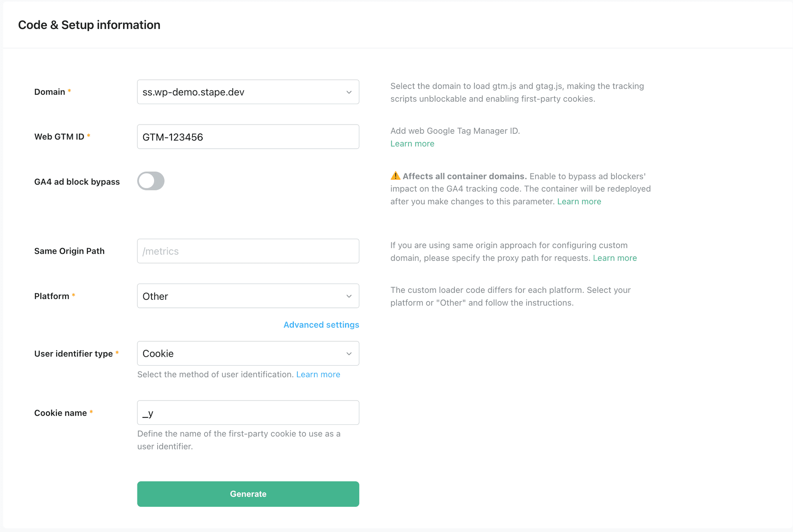The height and width of the screenshot is (532, 793).
Task: Click inside the Web GTM ID field
Action: click(x=248, y=137)
